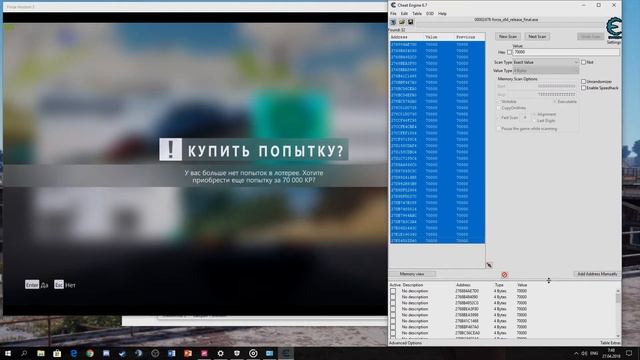Select the Last Digits radio button
The height and width of the screenshot is (360, 640).
535,120
